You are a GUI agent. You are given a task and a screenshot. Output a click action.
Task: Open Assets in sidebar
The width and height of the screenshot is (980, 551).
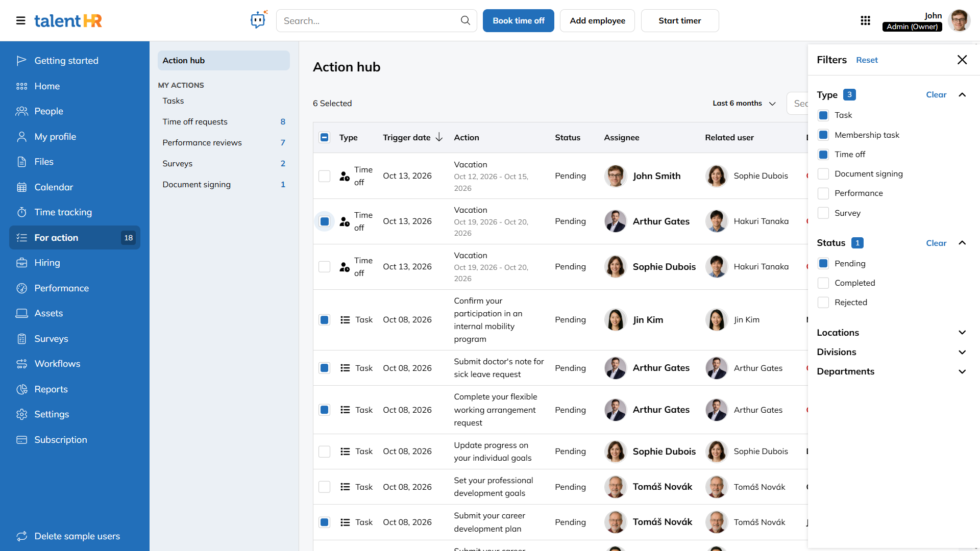point(75,313)
